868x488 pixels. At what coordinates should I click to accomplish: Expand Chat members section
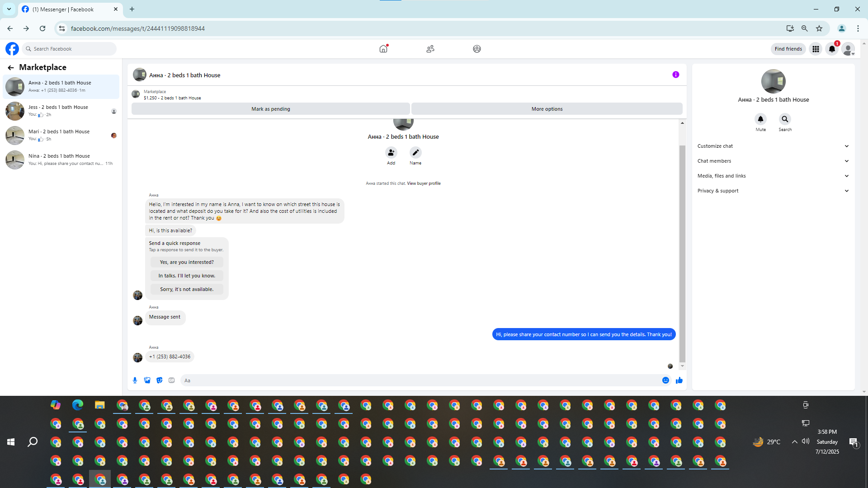(773, 161)
